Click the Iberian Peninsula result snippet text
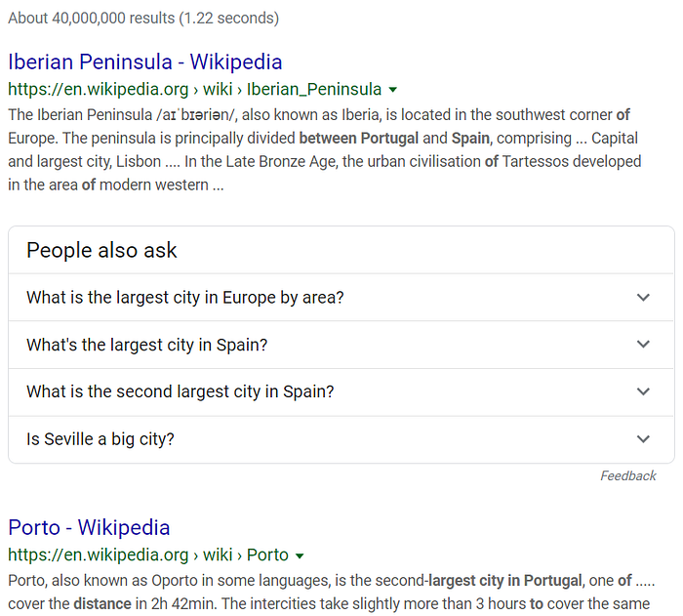Image resolution: width=683 pixels, height=616 pixels. pyautogui.click(x=325, y=149)
